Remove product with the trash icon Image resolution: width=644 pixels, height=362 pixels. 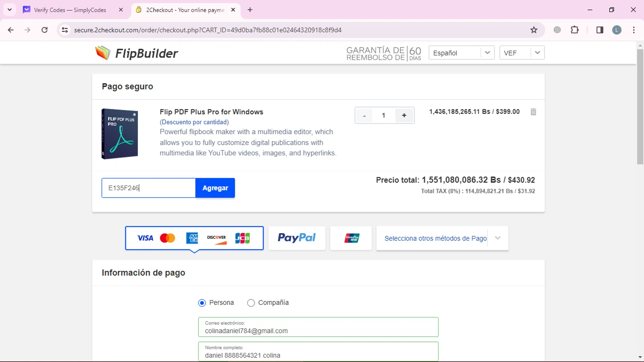(533, 112)
